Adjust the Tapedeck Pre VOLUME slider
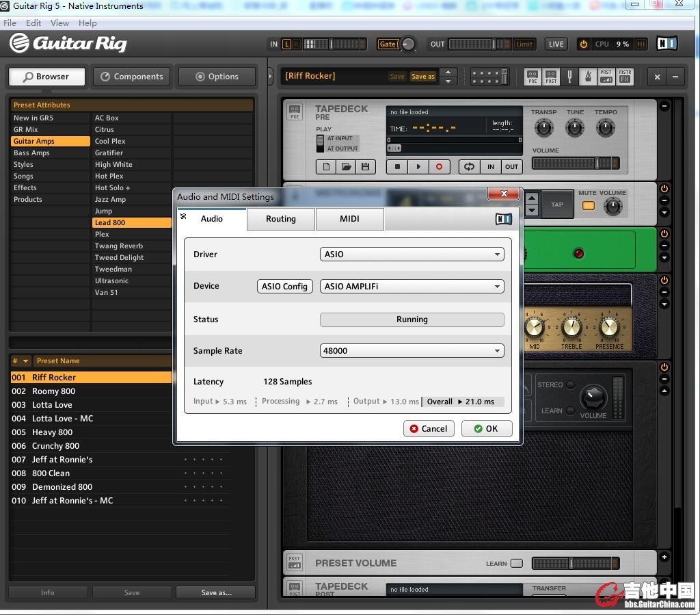Screen dimensions: 700x615 coord(576,163)
